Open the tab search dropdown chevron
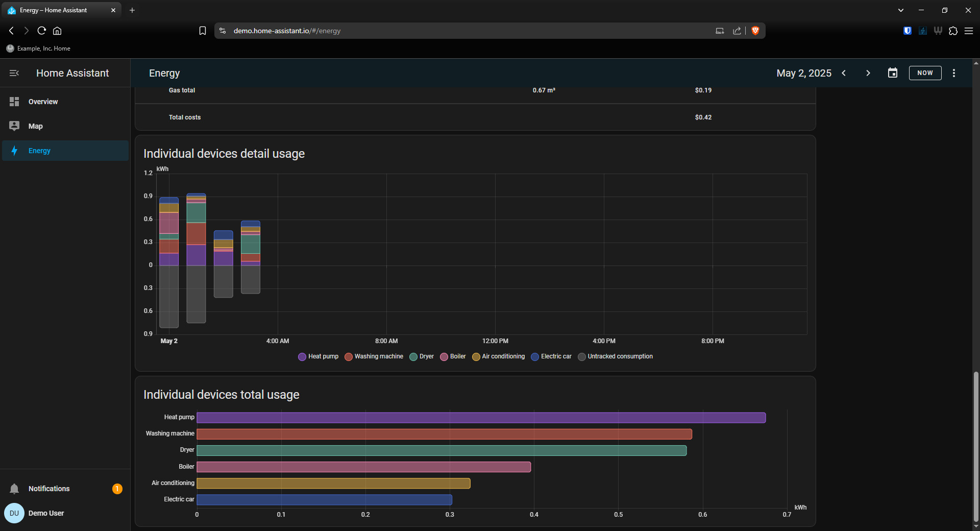 click(901, 10)
